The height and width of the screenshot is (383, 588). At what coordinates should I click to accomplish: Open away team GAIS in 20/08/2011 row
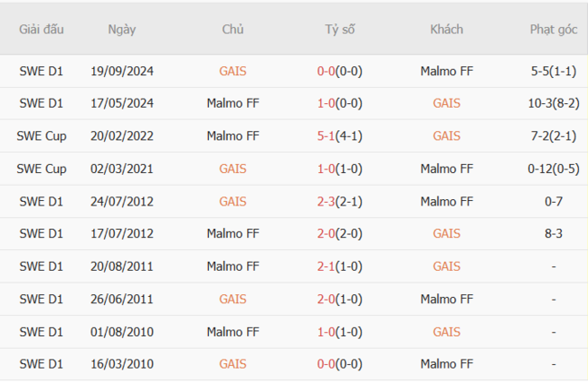[447, 266]
